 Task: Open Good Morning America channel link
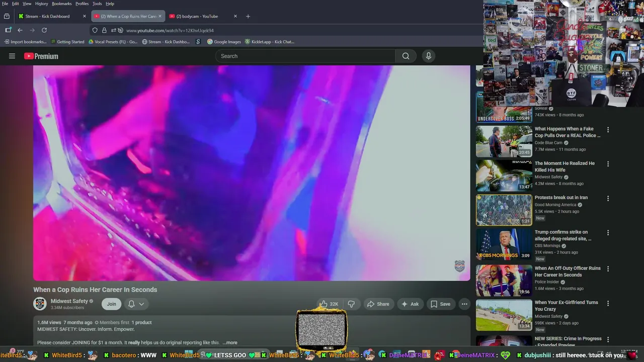pos(555,205)
